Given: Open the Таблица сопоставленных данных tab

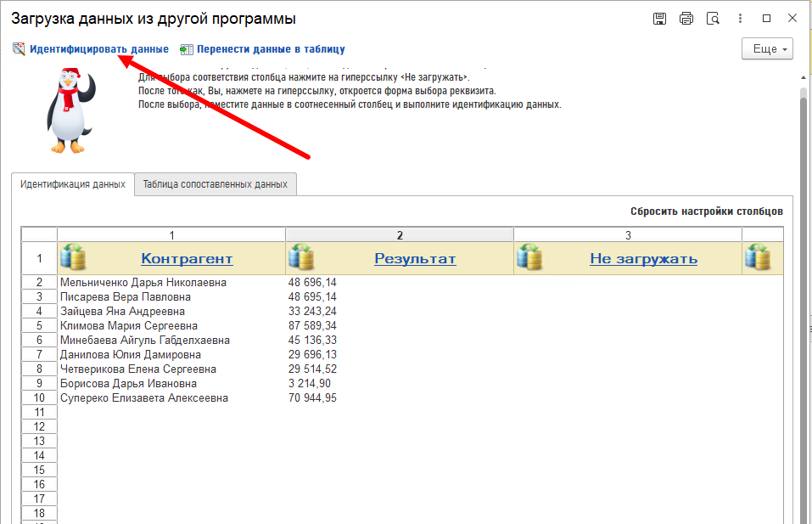Looking at the screenshot, I should [215, 184].
